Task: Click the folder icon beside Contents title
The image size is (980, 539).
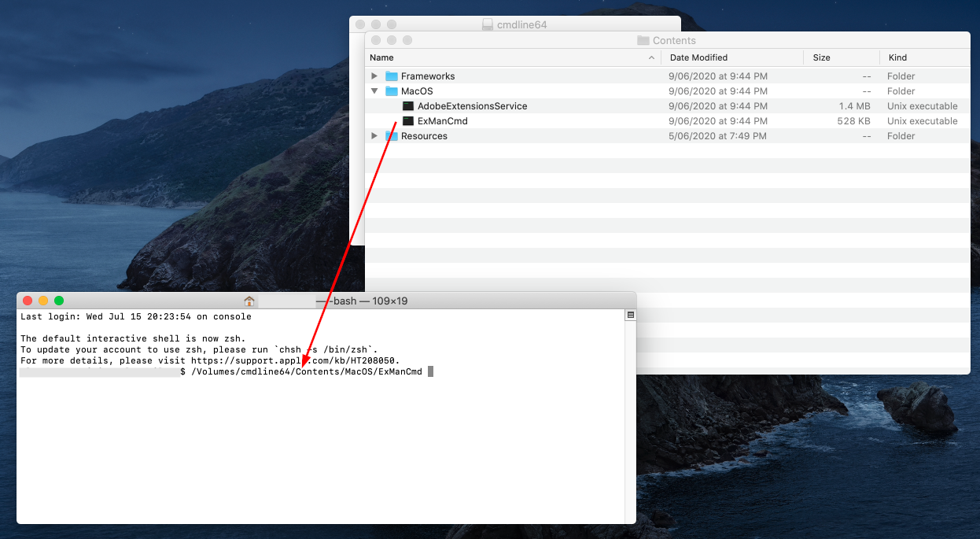Action: pos(643,41)
